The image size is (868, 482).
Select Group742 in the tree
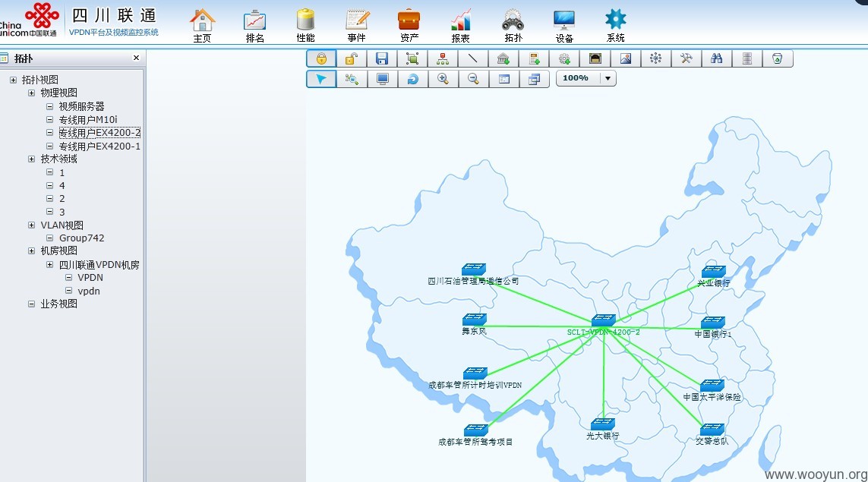point(81,238)
